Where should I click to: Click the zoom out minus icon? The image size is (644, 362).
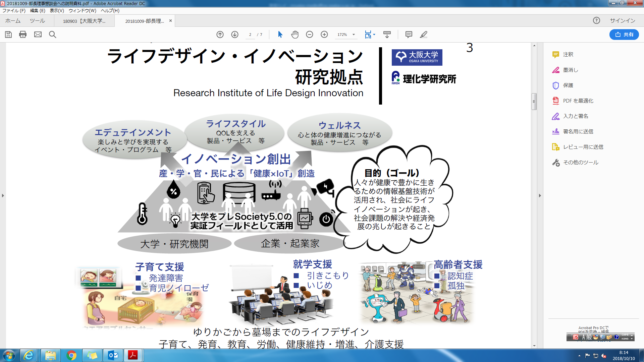(310, 35)
